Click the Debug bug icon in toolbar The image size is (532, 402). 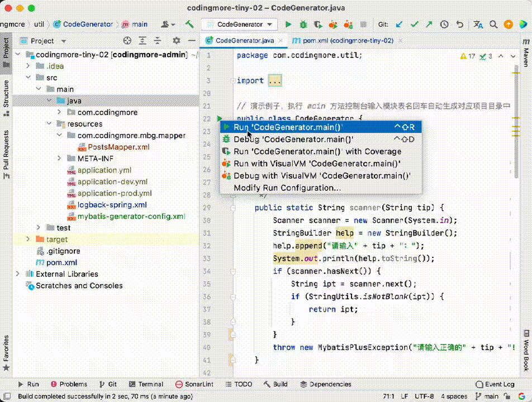coord(303,25)
